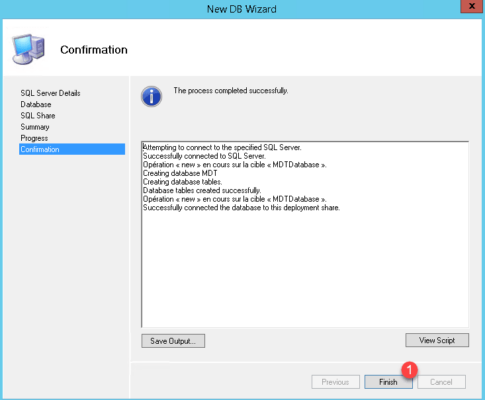Image resolution: width=485 pixels, height=400 pixels.
Task: Select the Database step in sidebar
Action: (36, 104)
